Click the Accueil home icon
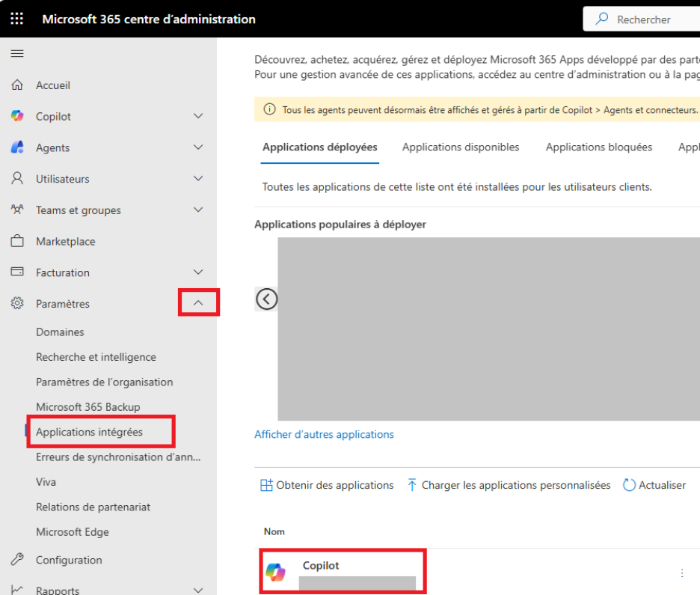700x595 pixels. tap(17, 85)
